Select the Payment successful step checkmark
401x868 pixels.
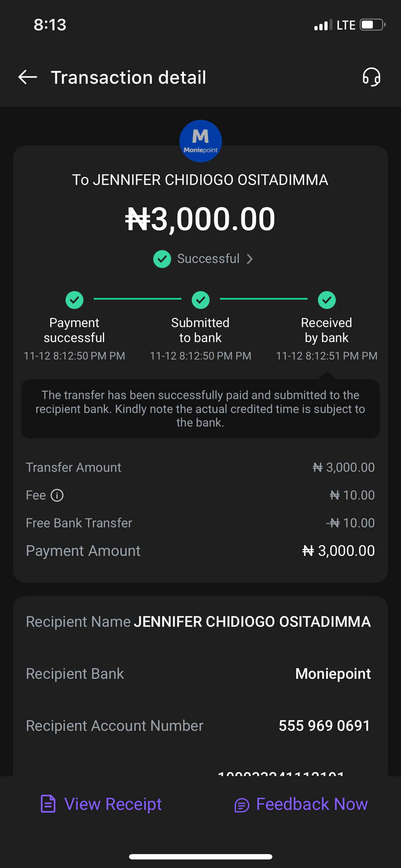pyautogui.click(x=74, y=300)
